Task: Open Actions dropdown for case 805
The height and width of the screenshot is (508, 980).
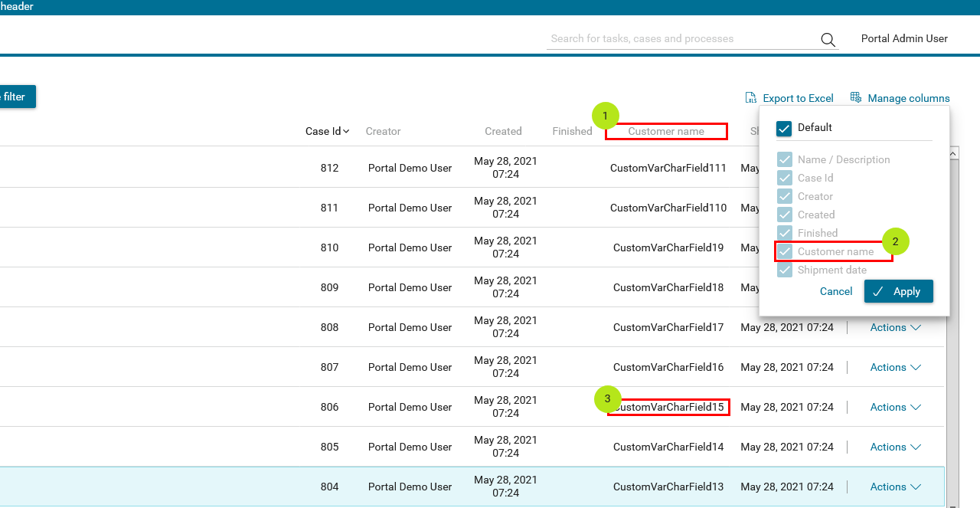Action: (895, 447)
